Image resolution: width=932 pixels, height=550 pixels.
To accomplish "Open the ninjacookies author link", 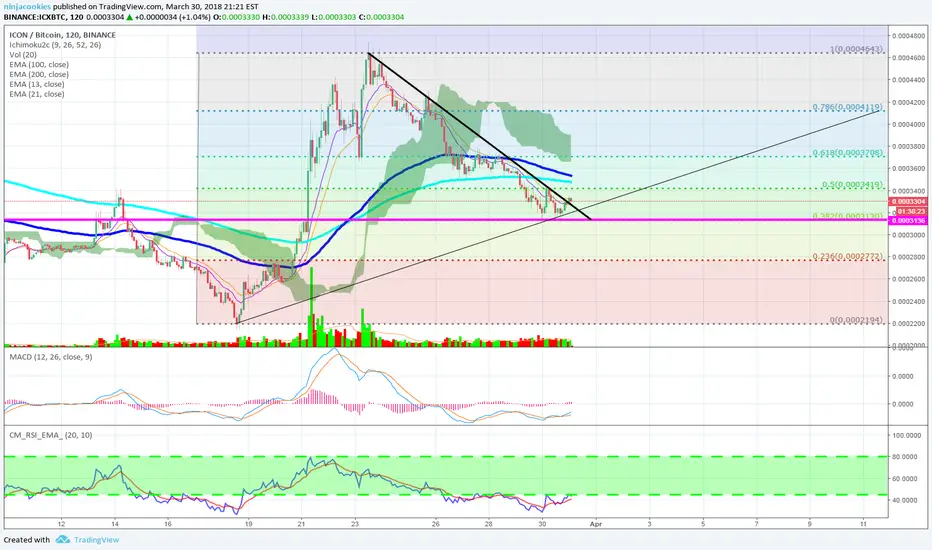I will tap(27, 7).
